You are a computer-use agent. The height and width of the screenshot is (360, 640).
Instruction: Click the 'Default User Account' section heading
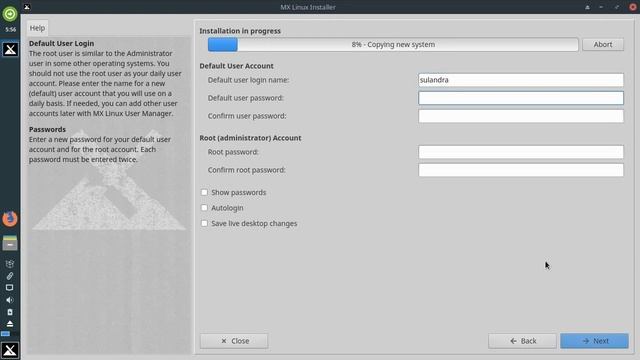(x=236, y=66)
